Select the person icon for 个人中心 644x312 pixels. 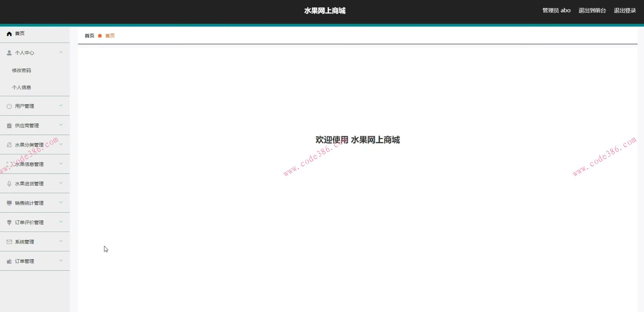[9, 53]
